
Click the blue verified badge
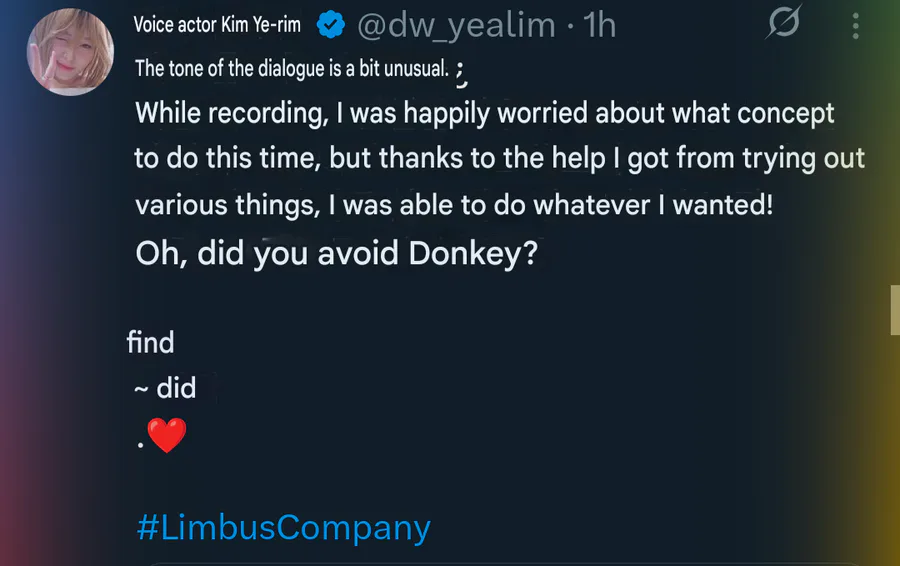331,26
